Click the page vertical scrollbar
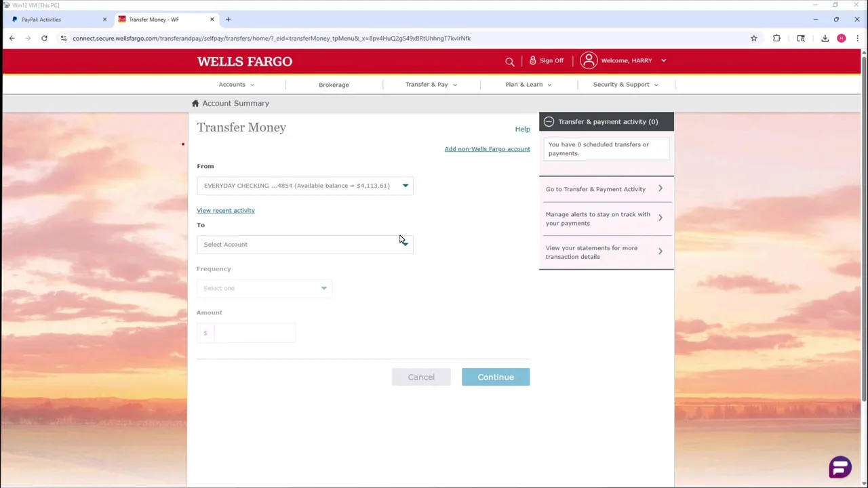 864,230
